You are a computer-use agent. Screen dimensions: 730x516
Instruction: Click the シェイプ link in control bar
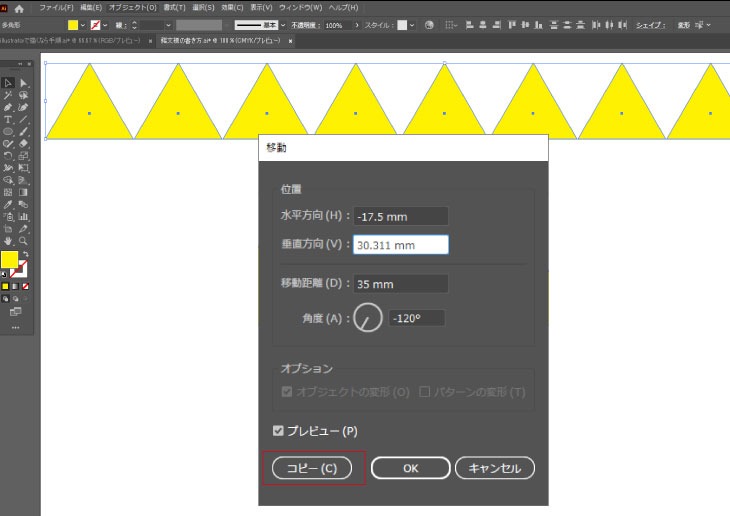point(650,25)
